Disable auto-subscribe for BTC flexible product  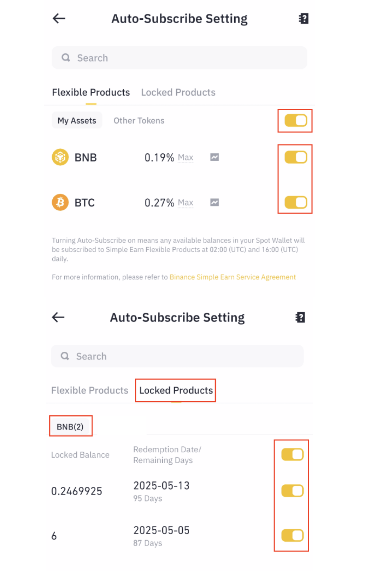point(296,202)
